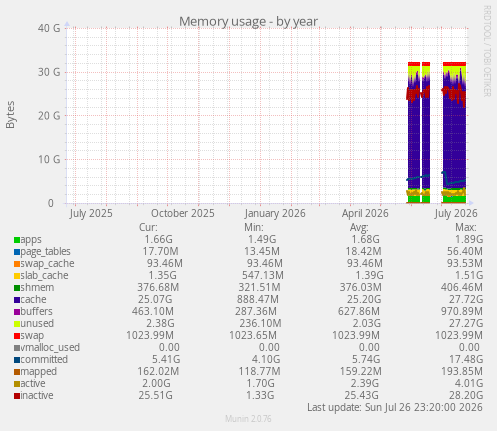Click the 'page_tables' legend label
This screenshot has height=431, width=497.
click(x=46, y=252)
